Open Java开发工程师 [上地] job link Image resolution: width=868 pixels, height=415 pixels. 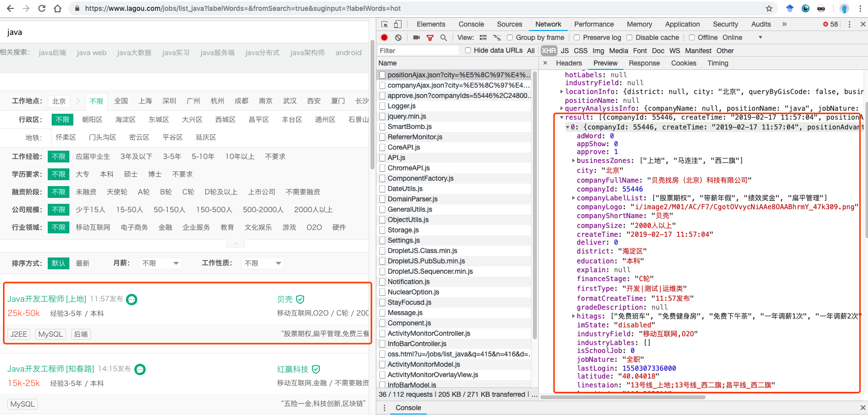(47, 299)
